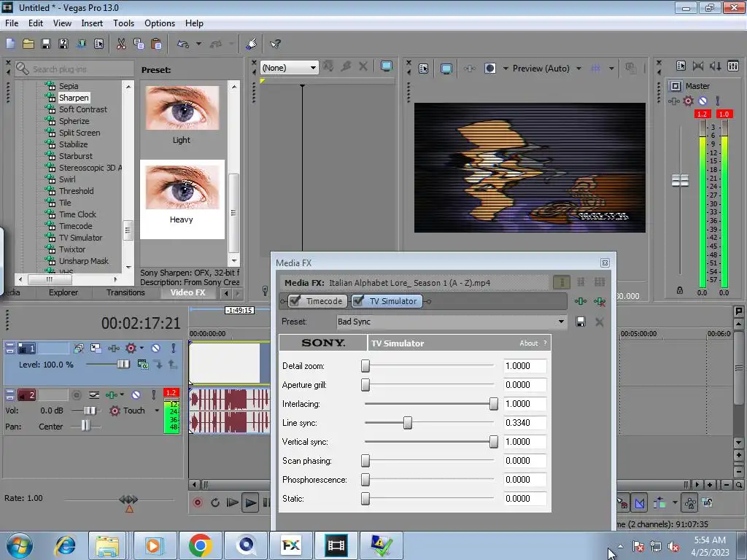Screen dimensions: 747x560
Task: Adjust the Line sync slider
Action: 407,423
